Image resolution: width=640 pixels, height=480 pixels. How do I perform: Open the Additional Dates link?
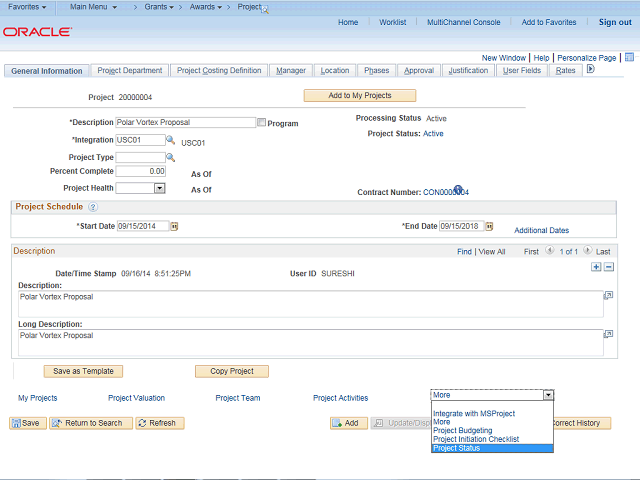[541, 230]
